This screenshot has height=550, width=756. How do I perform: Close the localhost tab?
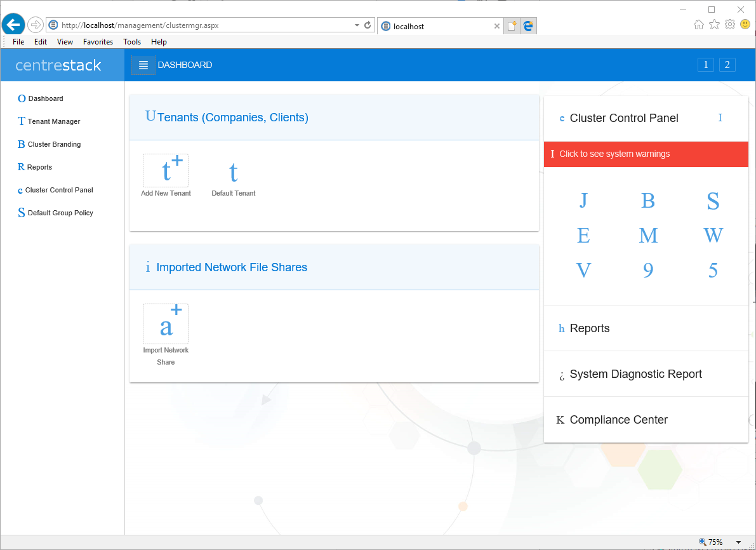pos(496,27)
